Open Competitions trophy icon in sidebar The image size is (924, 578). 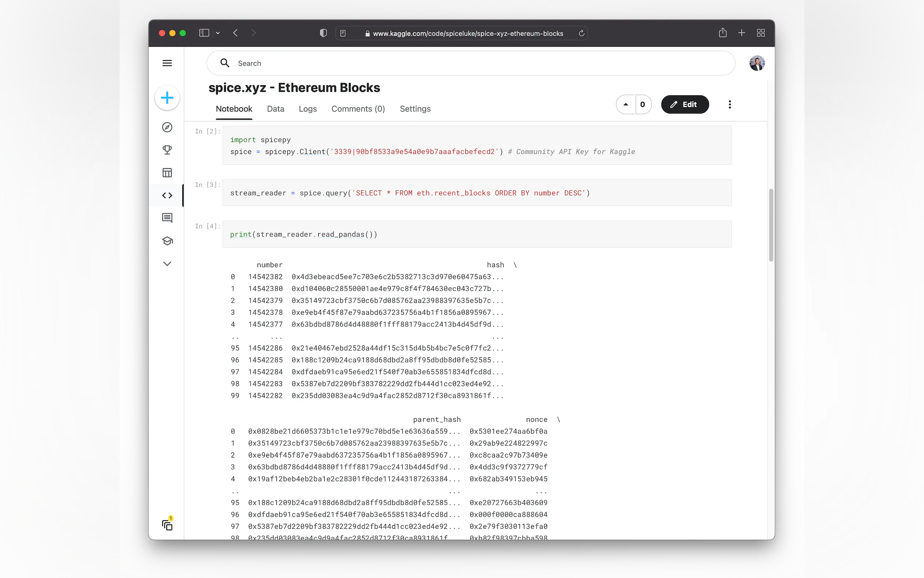click(x=167, y=150)
